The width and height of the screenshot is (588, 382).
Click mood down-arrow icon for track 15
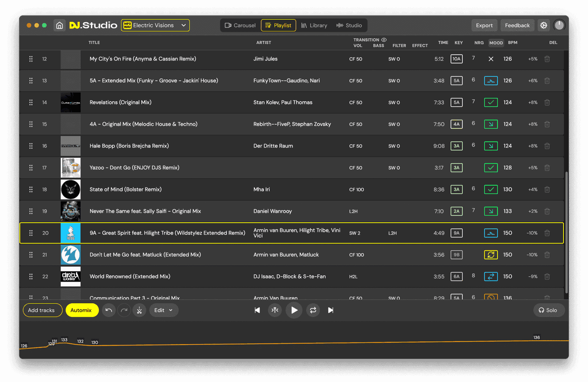pos(491,124)
